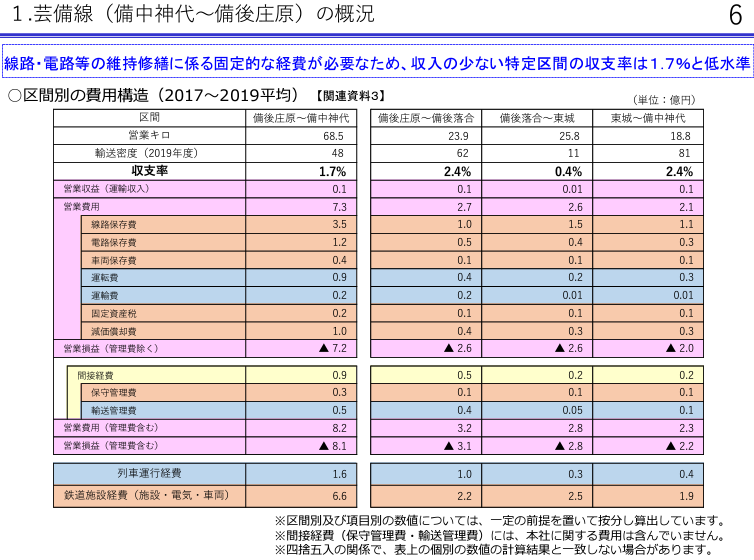This screenshot has width=754, height=560.
Task: Click the loss value ▲ 8.1
Action: click(x=333, y=446)
